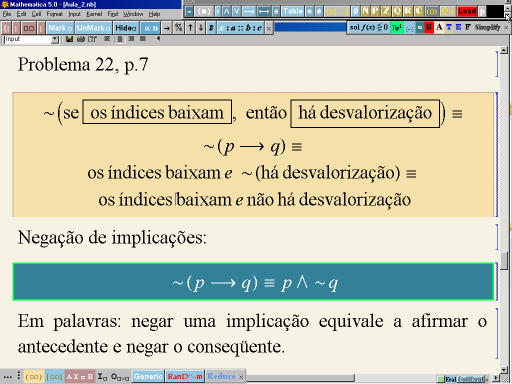Click the A·X = B matrix button

79,377
